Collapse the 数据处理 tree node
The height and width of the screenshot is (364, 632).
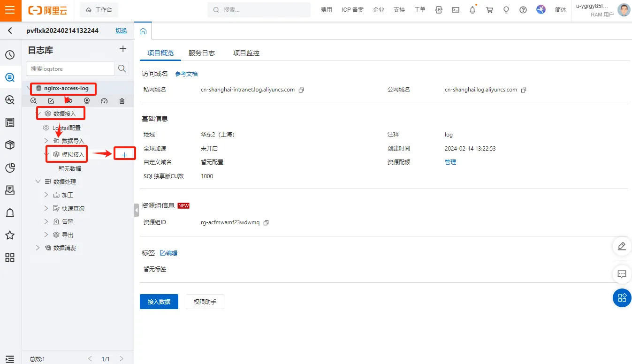[38, 181]
